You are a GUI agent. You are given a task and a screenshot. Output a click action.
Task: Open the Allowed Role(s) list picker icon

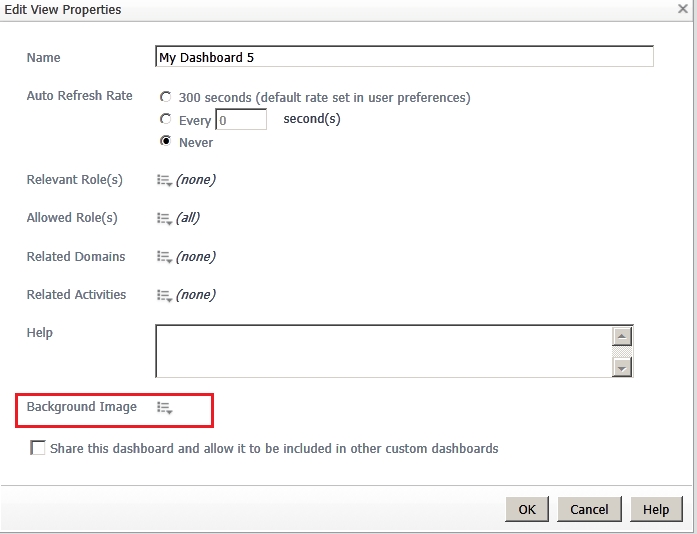click(x=164, y=219)
